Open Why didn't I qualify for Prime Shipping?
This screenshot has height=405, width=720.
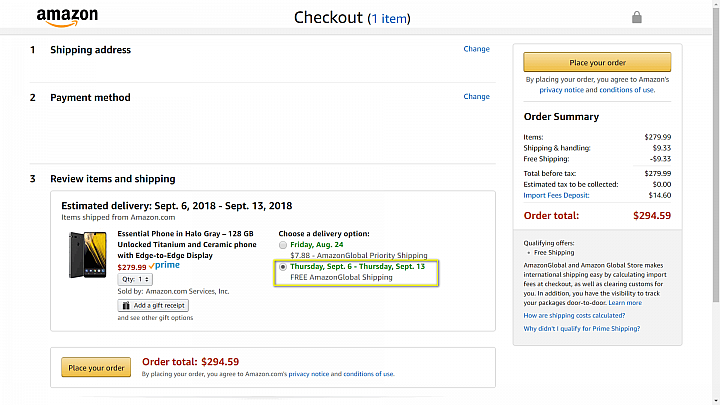581,328
